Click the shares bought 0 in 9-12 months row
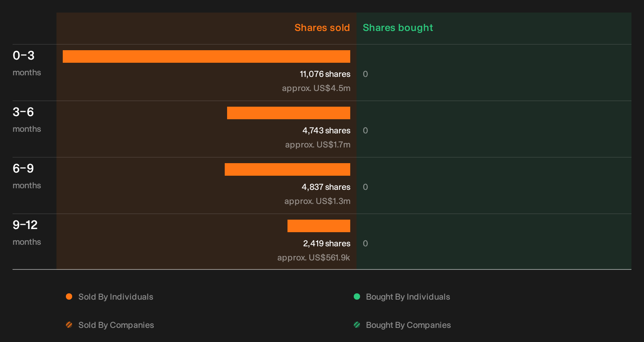Image resolution: width=644 pixels, height=342 pixels. pos(365,244)
